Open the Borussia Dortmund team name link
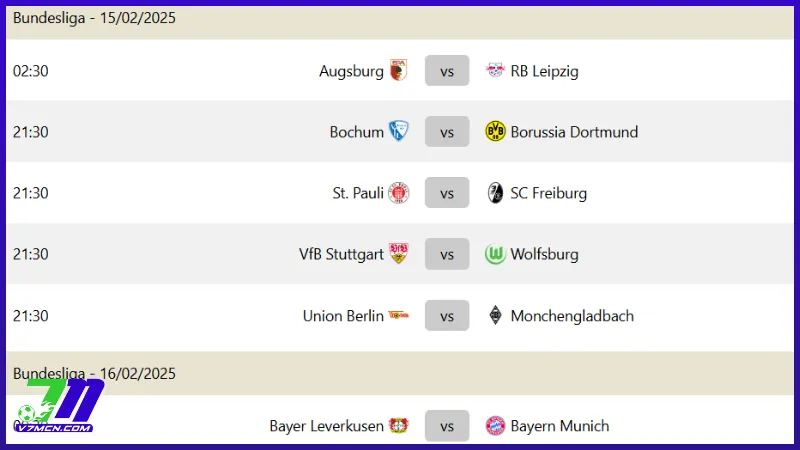 click(574, 132)
